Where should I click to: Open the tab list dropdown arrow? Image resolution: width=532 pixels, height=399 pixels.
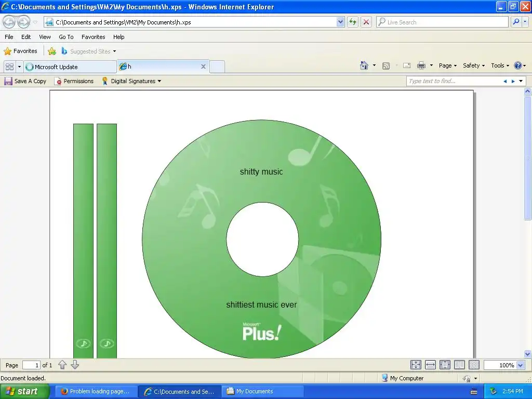(19, 66)
